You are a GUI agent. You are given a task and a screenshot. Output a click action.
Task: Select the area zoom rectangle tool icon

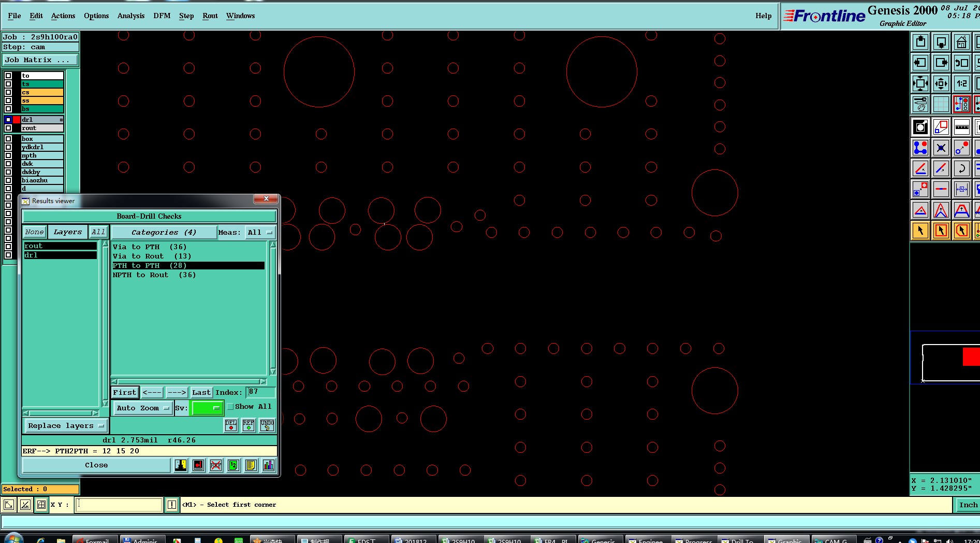[941, 126]
